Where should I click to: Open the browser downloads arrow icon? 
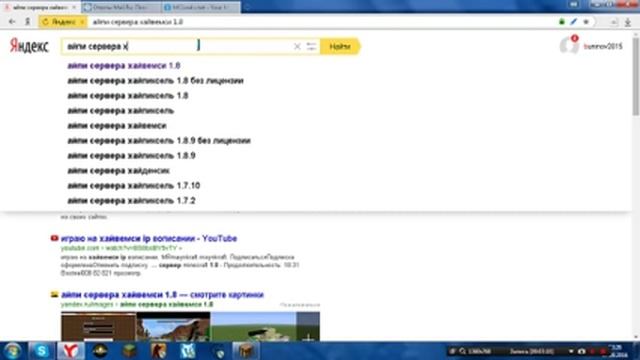pos(628,22)
